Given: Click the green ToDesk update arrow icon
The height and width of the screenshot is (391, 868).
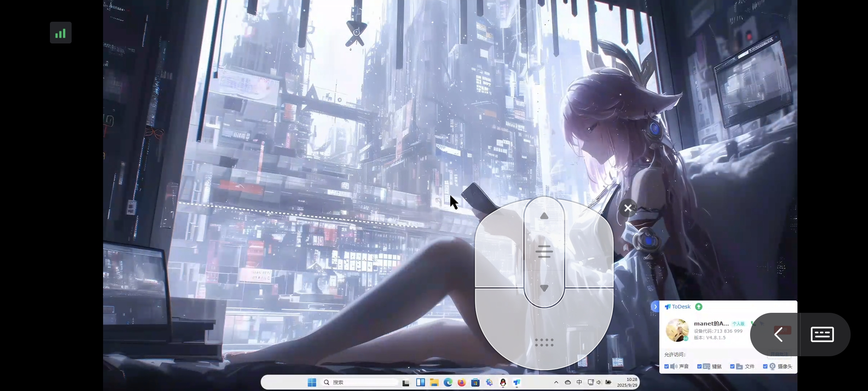Looking at the screenshot, I should (699, 307).
